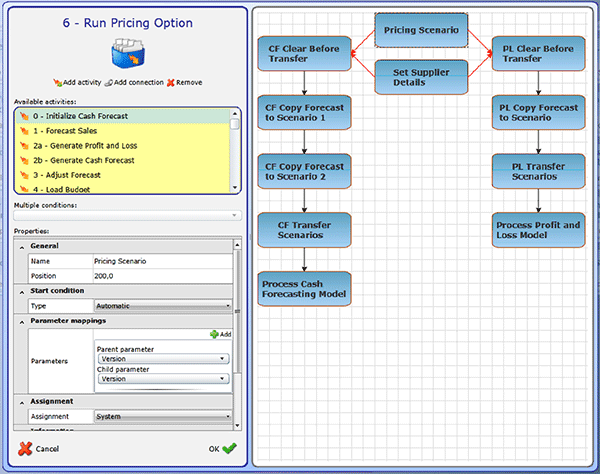Select the '3 - Adjust Forecast' list item
The image size is (600, 474).
click(x=60, y=174)
